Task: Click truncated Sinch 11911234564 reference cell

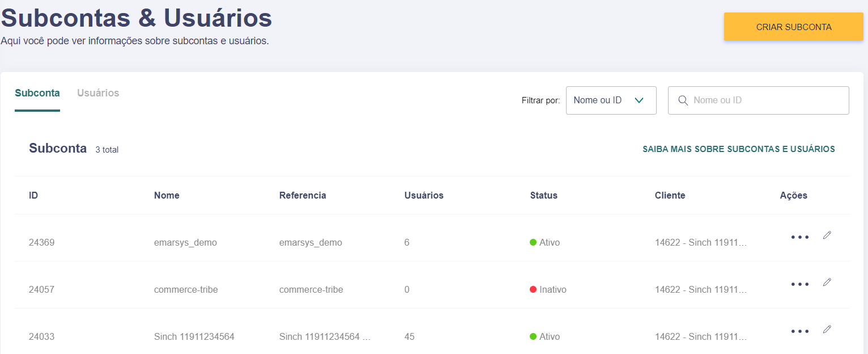Action: tap(325, 336)
